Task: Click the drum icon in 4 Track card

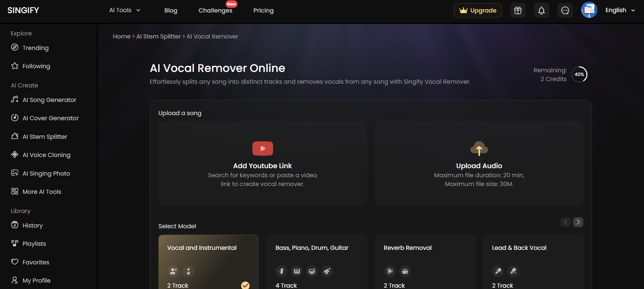Action: [312, 271]
